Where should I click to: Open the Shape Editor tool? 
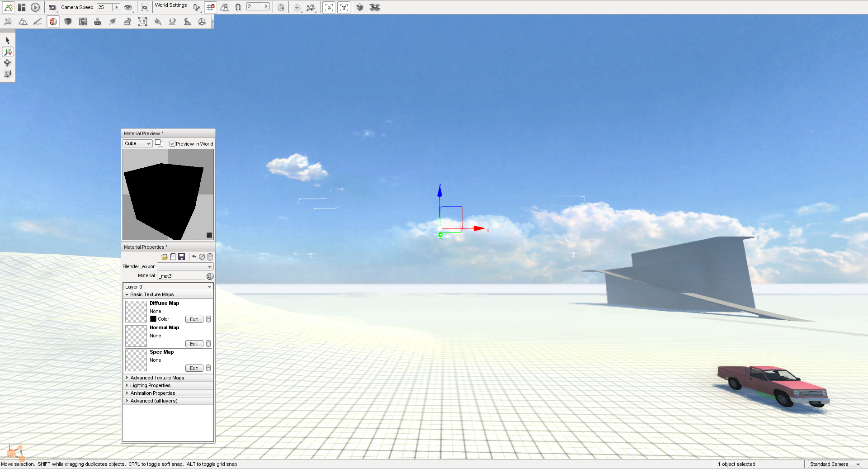[x=202, y=21]
